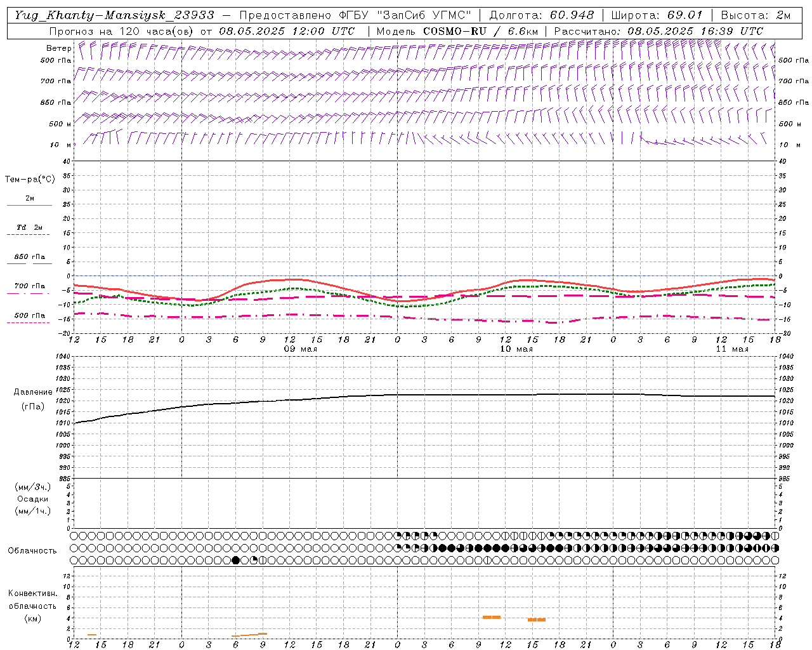
Task: Click the dash-dot 700 гПа legend line
Action: point(28,293)
